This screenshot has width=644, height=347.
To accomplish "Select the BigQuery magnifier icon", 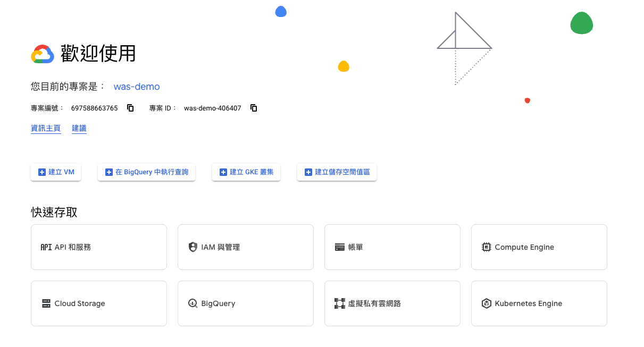I will 193,303.
